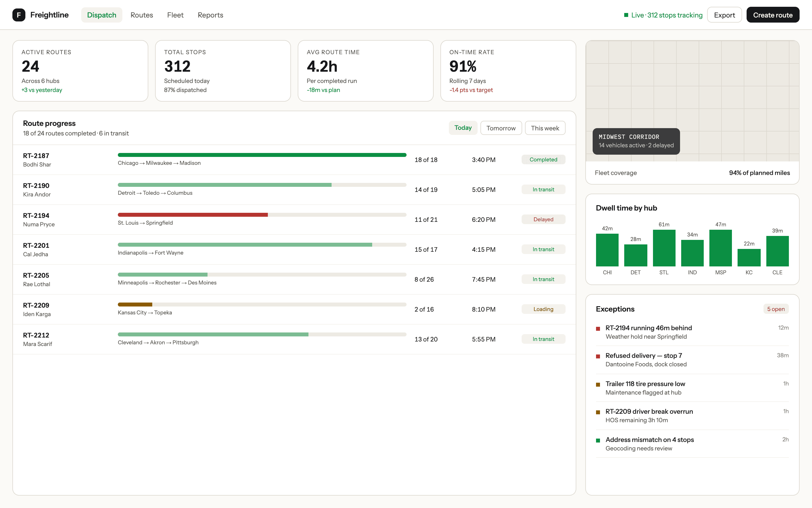The image size is (812, 508).
Task: Click the Delayed status badge for RT-2194
Action: (543, 219)
